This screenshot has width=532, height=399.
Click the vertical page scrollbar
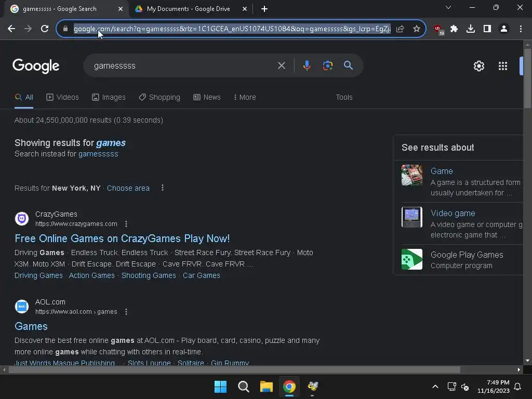pos(527,79)
